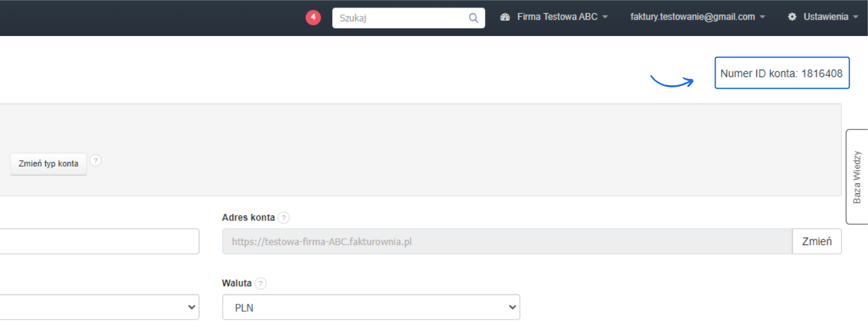Click the Numer ID konta box

click(x=781, y=73)
